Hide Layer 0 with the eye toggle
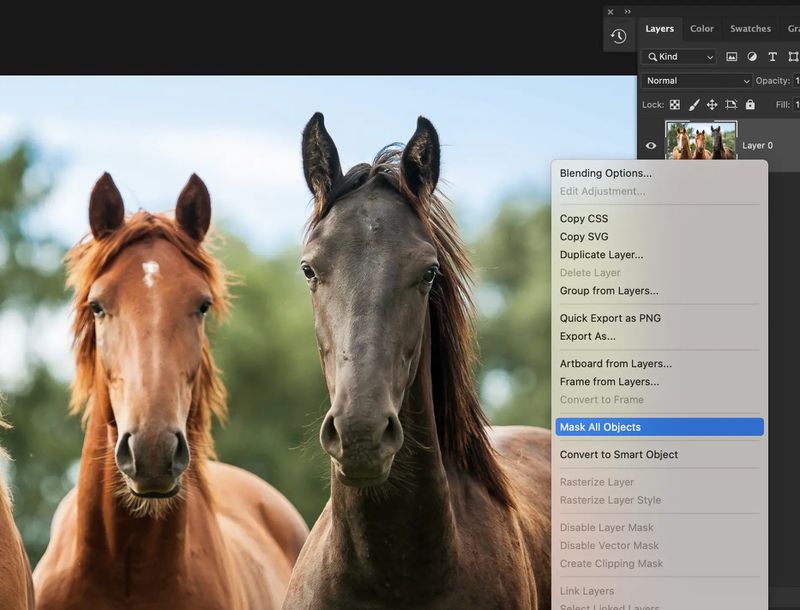800x610 pixels. (x=652, y=144)
